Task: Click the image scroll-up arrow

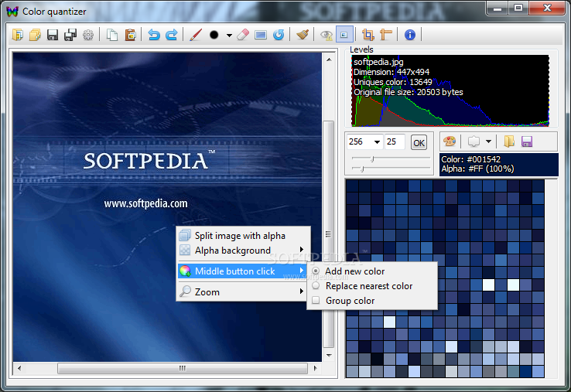Action: [329, 60]
